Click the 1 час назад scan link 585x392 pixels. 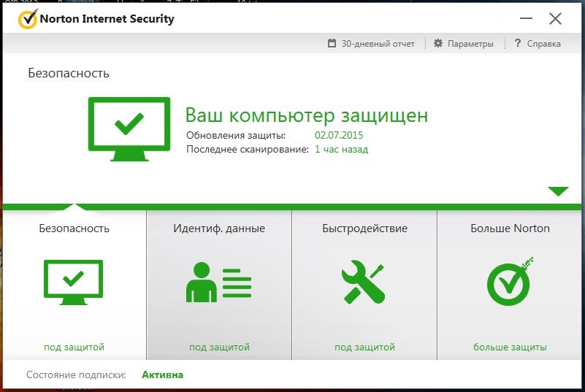click(x=341, y=150)
